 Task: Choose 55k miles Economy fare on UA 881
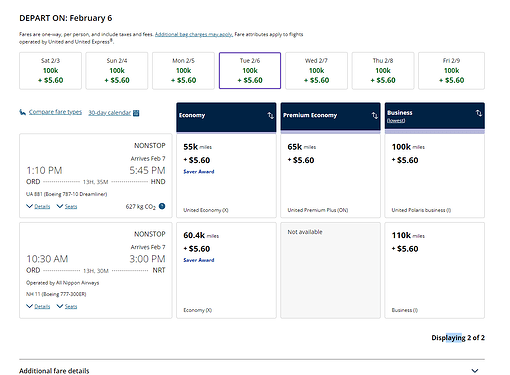coord(226,175)
